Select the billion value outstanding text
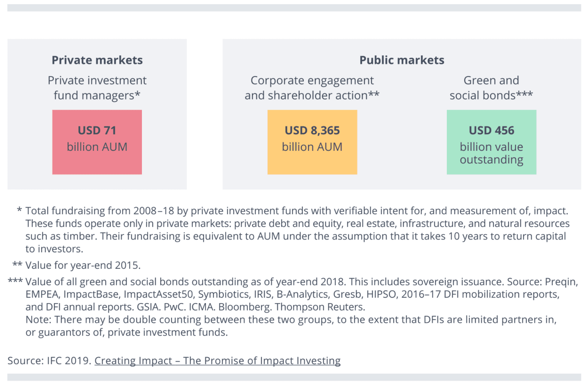This screenshot has height=385, width=588. 491,153
